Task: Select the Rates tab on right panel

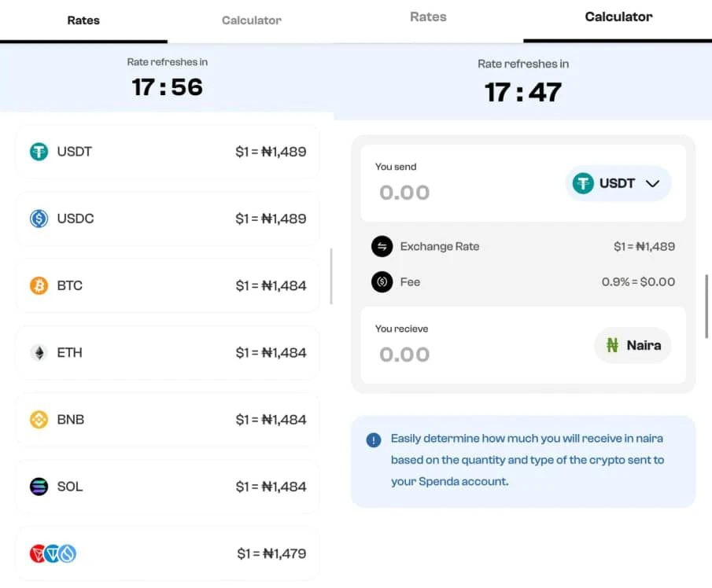Action: click(428, 17)
